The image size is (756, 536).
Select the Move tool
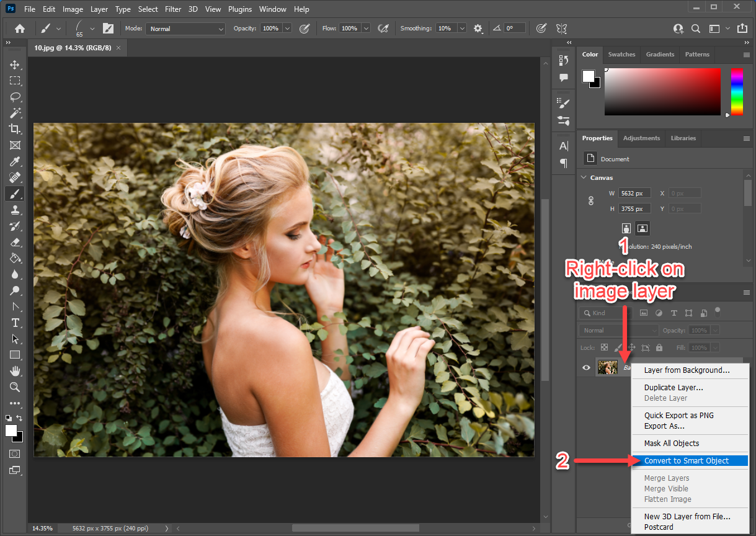[x=15, y=64]
